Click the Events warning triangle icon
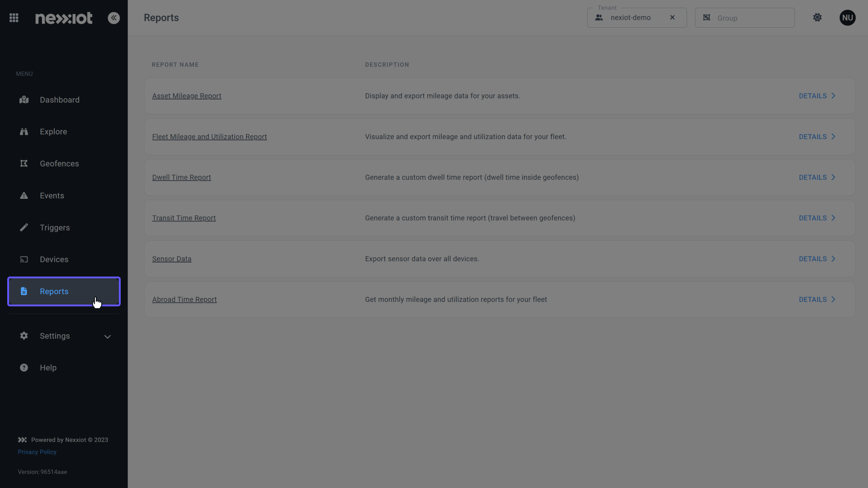The image size is (868, 488). (x=24, y=196)
